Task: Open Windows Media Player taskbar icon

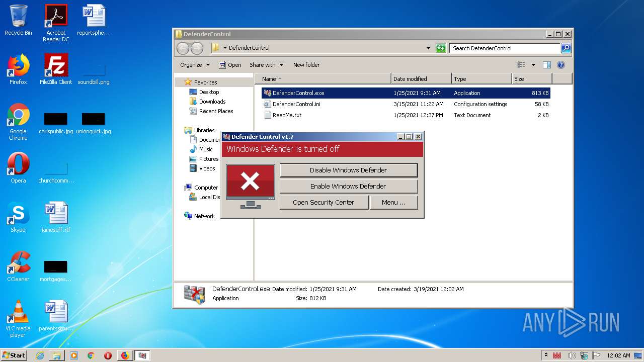Action: 74,355
